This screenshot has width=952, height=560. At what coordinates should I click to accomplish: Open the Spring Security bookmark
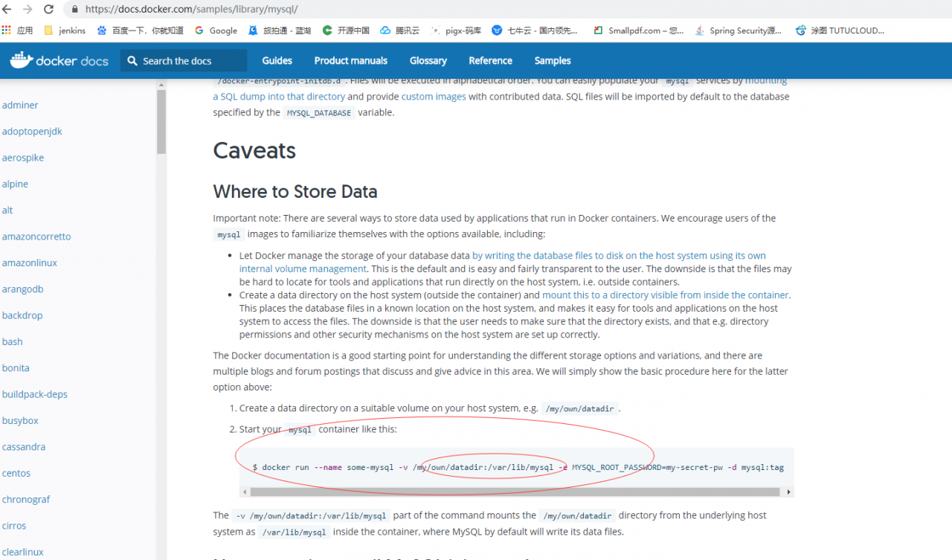point(739,30)
